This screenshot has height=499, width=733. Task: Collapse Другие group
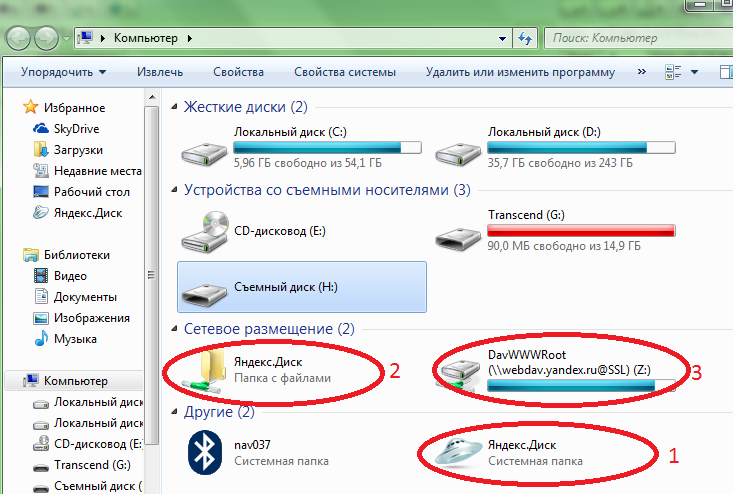click(x=174, y=412)
